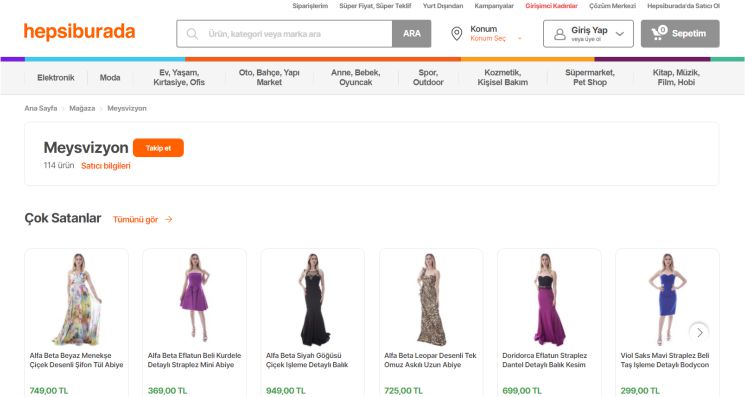Image resolution: width=745 pixels, height=397 pixels.
Task: Open Hepsiburada'da Satıcı Ol link
Action: [683, 6]
